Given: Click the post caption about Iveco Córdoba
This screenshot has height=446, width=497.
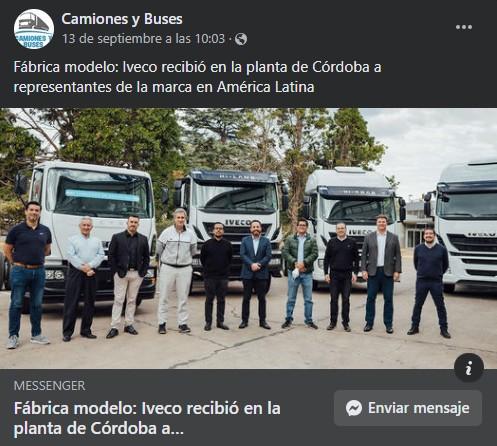Looking at the screenshot, I should tap(197, 77).
